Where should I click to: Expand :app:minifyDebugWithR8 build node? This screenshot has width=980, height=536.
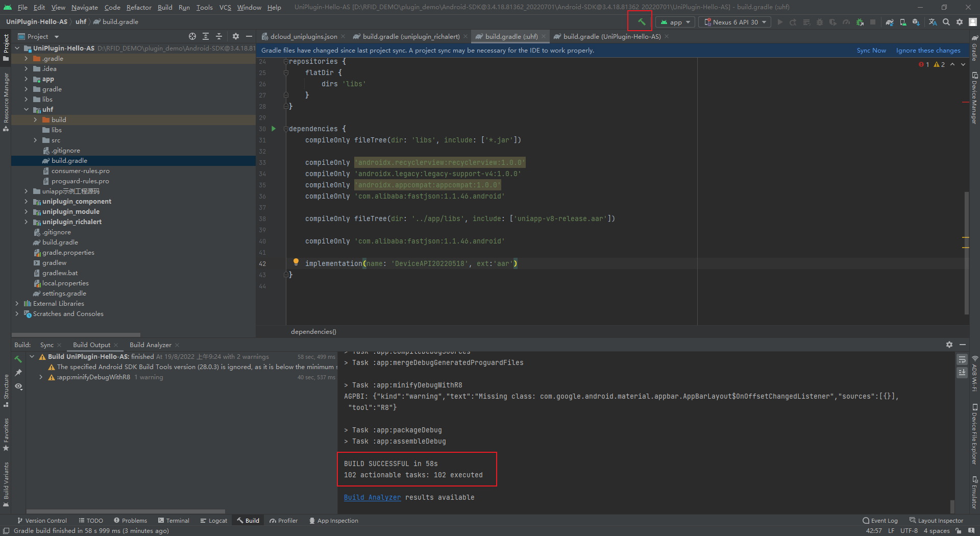(x=41, y=377)
